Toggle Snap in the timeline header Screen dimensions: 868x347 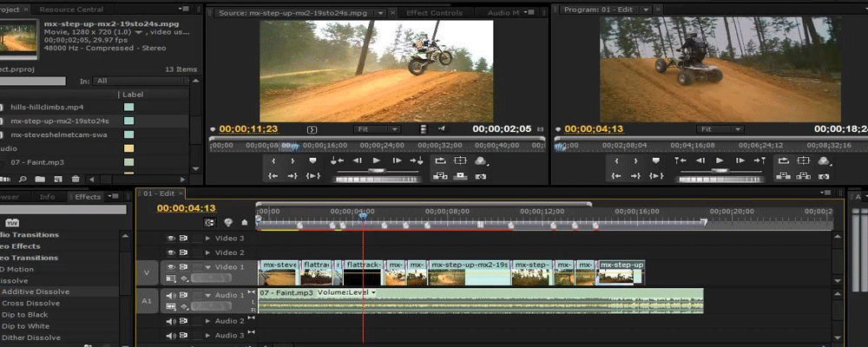click(x=210, y=222)
